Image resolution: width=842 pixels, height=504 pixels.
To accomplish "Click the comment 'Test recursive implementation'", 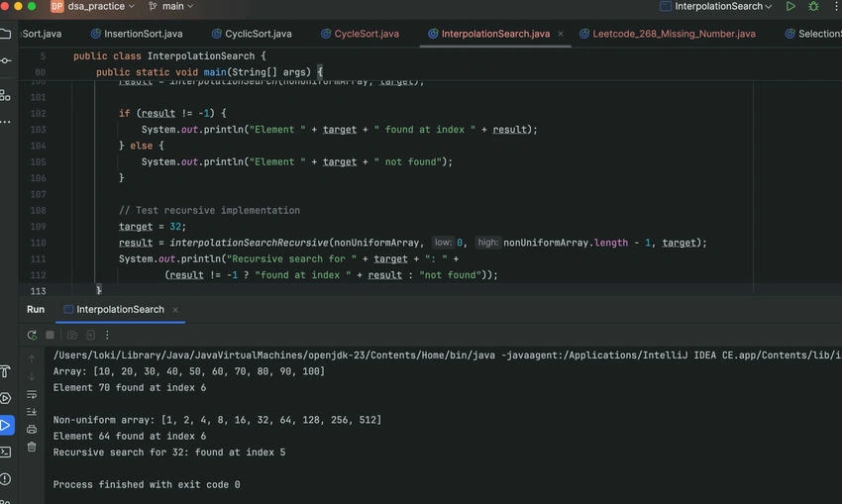I will 209,210.
